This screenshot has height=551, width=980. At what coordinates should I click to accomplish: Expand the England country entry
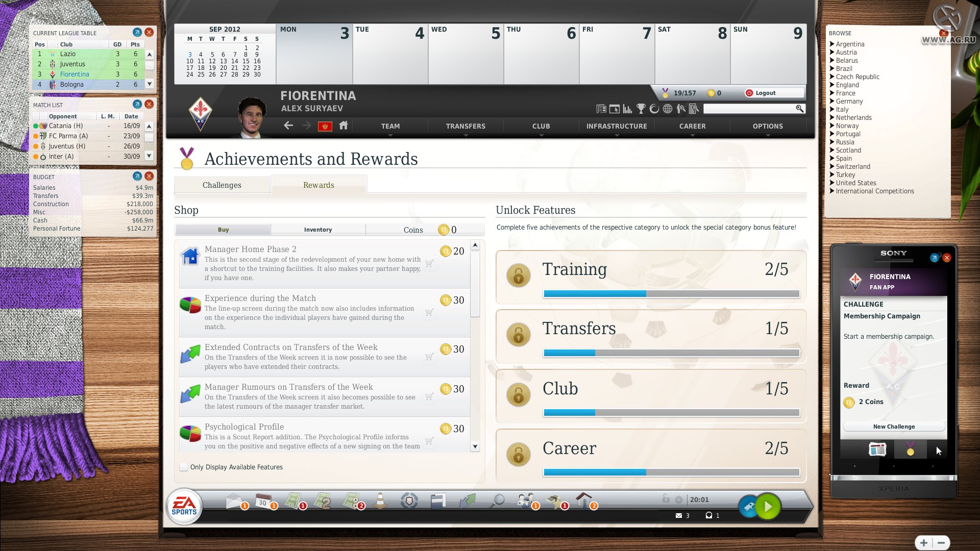pyautogui.click(x=847, y=85)
